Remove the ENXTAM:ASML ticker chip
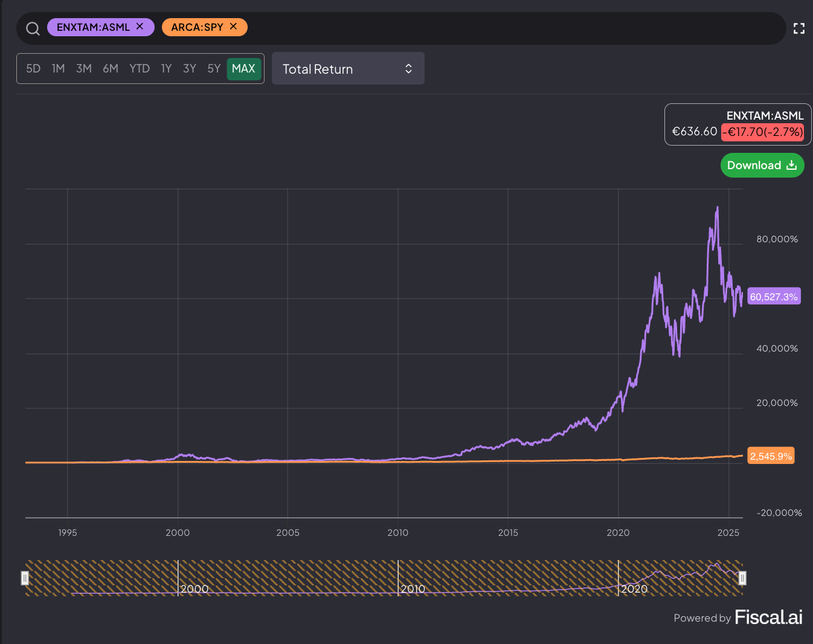813x644 pixels. [x=140, y=27]
